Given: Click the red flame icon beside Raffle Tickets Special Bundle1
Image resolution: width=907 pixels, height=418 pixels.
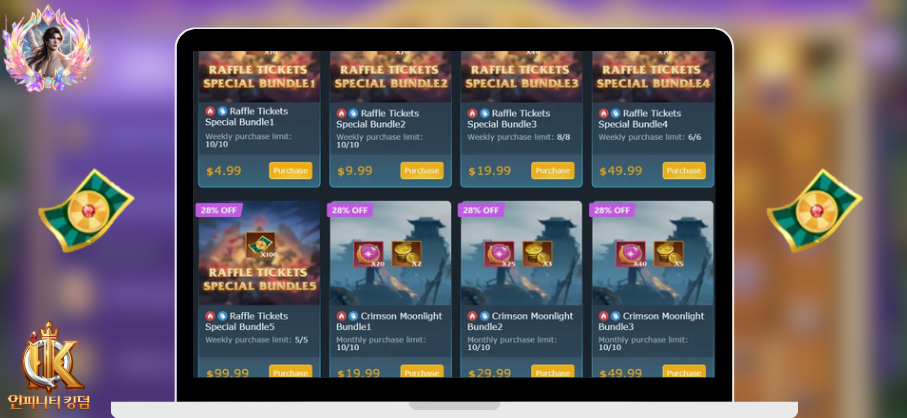Looking at the screenshot, I should click(x=210, y=111).
